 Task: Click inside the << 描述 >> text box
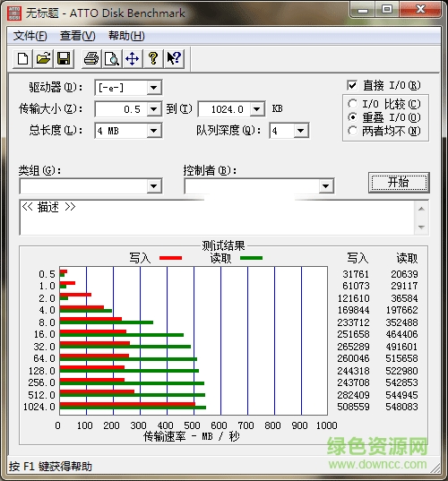[x=217, y=218]
